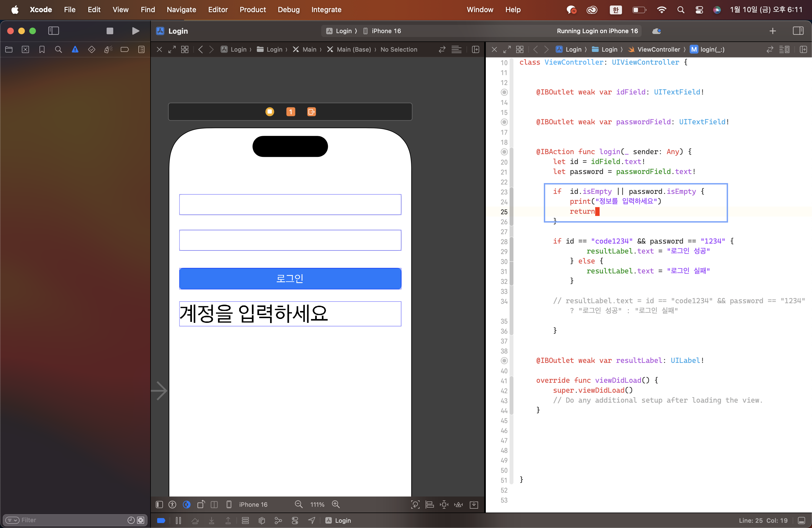The width and height of the screenshot is (812, 528).
Task: Open storyboard editor options list icon
Action: [x=457, y=49]
